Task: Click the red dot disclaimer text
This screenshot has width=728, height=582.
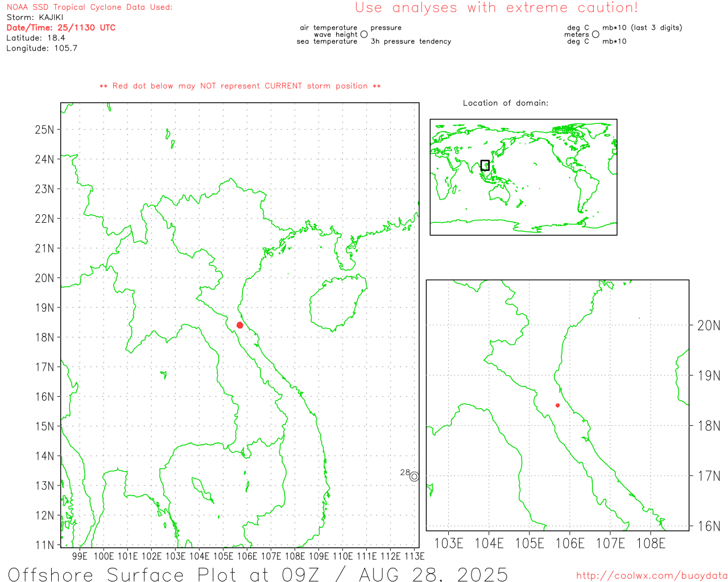Action: (240, 86)
